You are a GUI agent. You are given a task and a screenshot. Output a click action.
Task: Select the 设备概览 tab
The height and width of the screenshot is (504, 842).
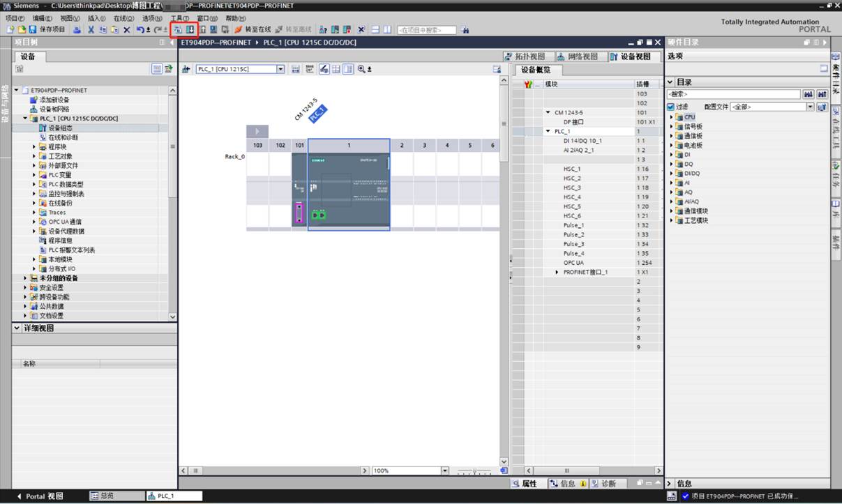coord(536,70)
